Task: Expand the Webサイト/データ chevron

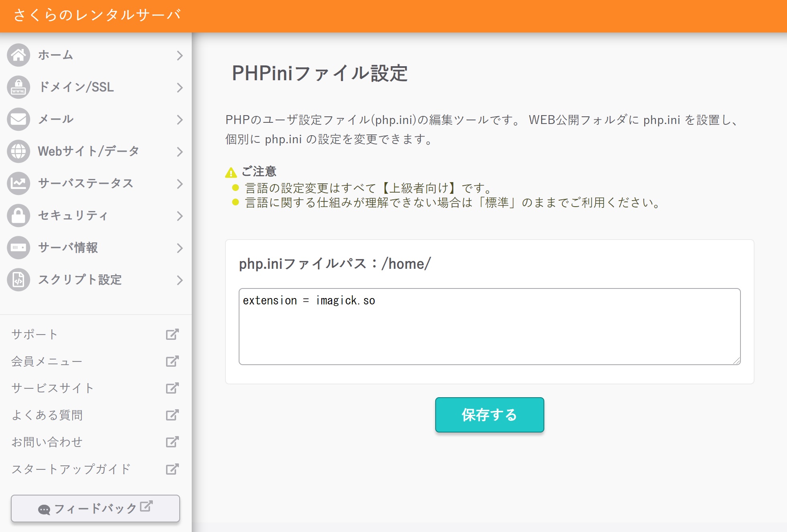Action: pyautogui.click(x=180, y=152)
